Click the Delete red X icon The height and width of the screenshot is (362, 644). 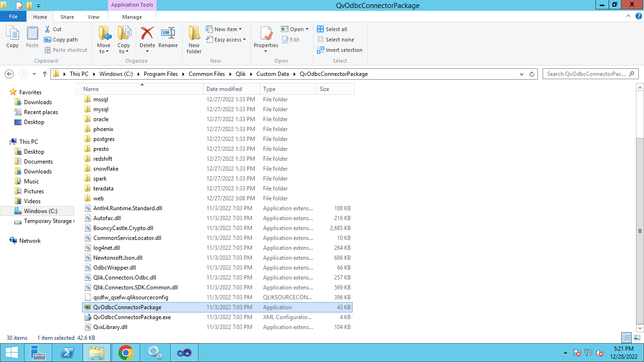click(147, 33)
